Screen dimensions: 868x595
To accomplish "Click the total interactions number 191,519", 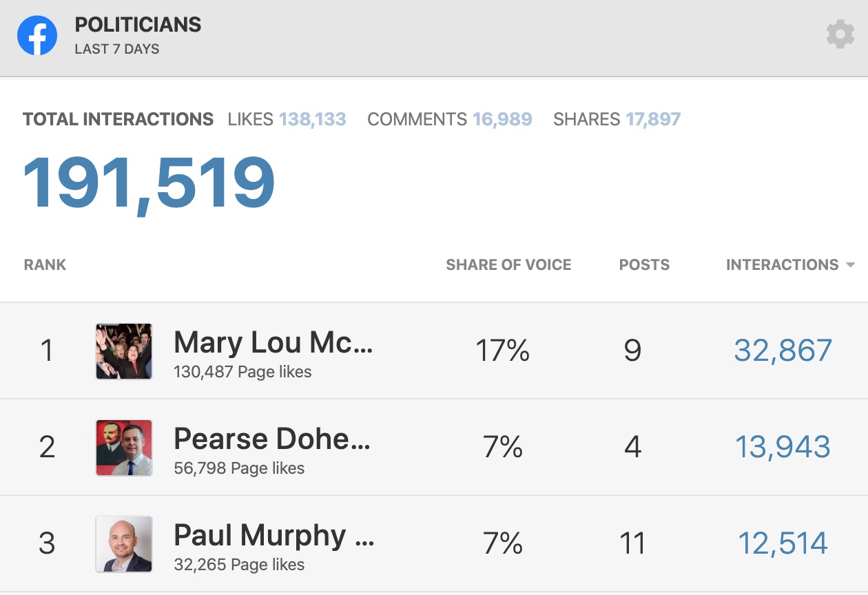I will pos(149,182).
